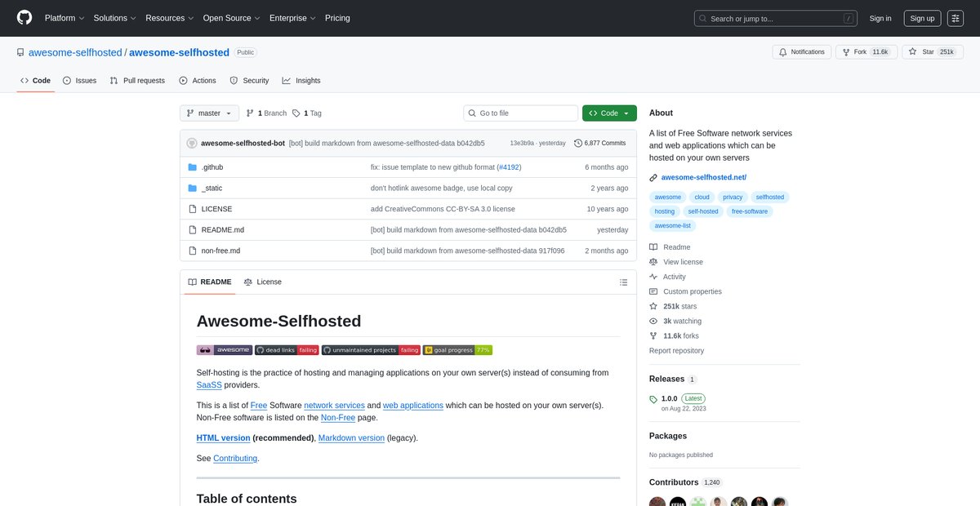View the 1 Branch link
Screen dimensions: 980x506
point(266,113)
